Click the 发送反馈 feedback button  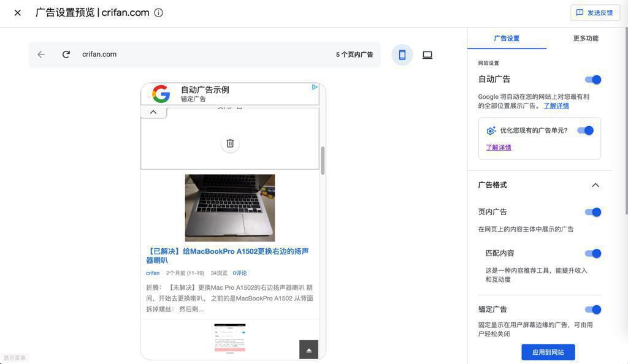coord(595,13)
